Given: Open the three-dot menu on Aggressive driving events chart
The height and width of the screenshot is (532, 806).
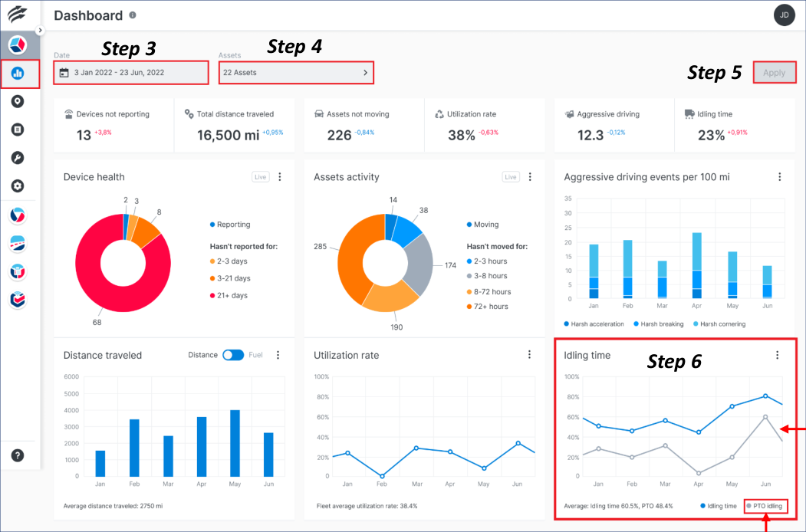Looking at the screenshot, I should coord(779,176).
